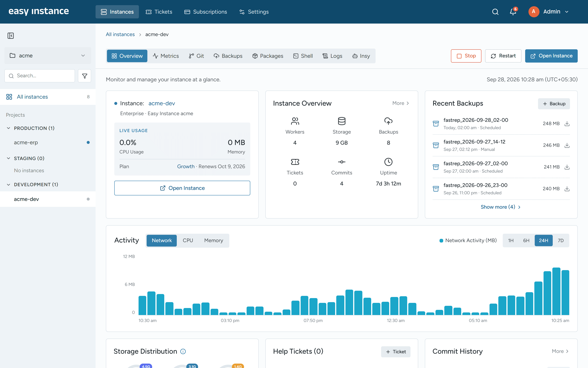Switch activity chart to CPU
This screenshot has height=368, width=588.
coord(188,240)
